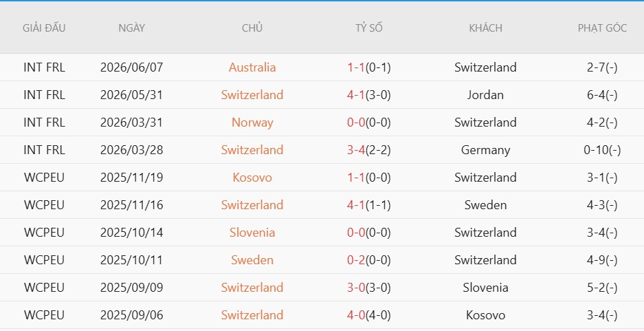Select the 0-10(-) corner kicks value
The width and height of the screenshot is (644, 331).
(x=602, y=149)
